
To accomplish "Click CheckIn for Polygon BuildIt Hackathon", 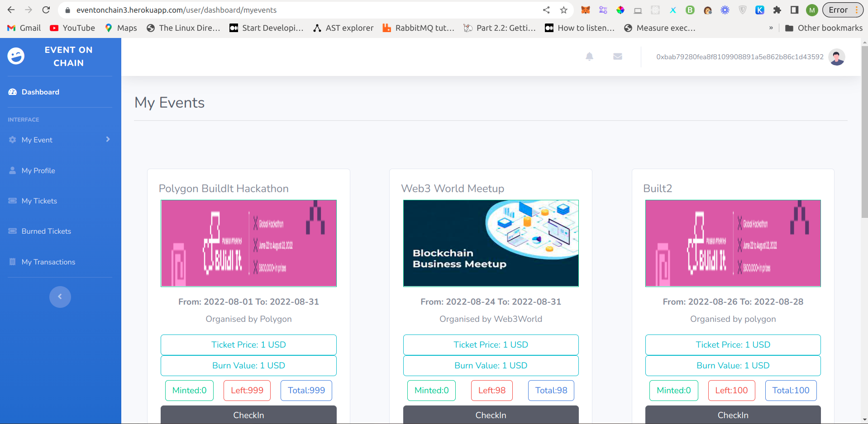I will click(248, 415).
